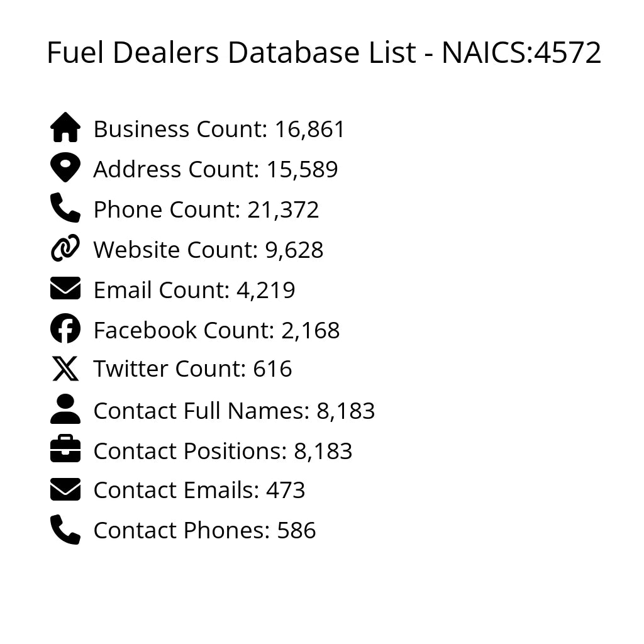
Task: Click the house icon beside Business Count
Action: click(x=65, y=128)
